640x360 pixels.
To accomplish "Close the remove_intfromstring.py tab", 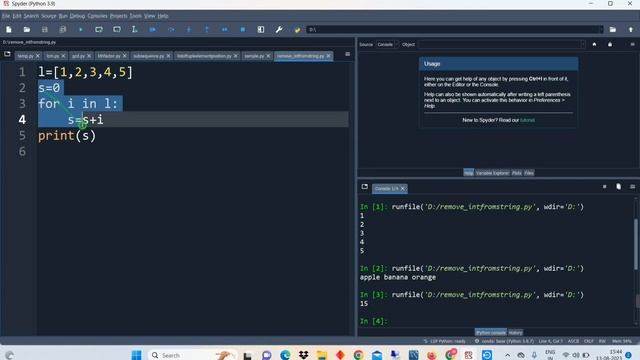I will pos(329,56).
